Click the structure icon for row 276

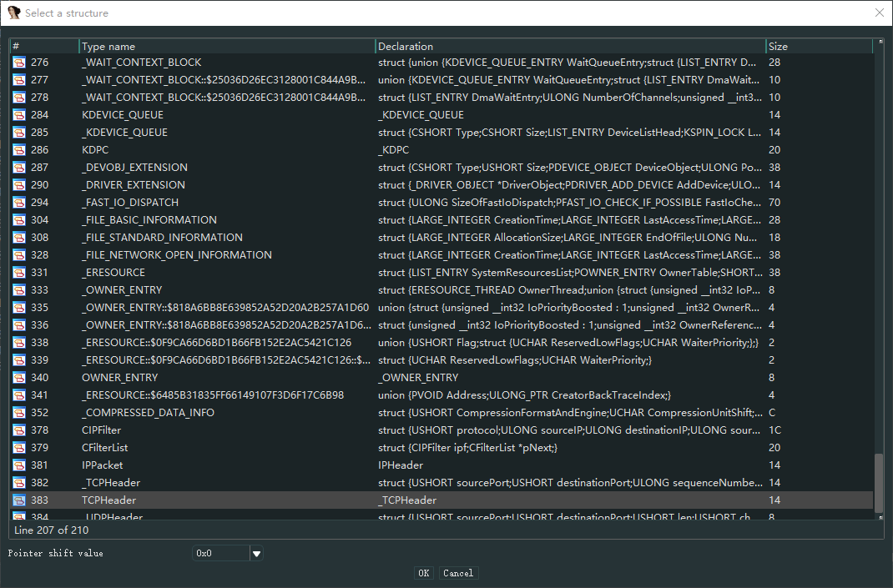(19, 63)
